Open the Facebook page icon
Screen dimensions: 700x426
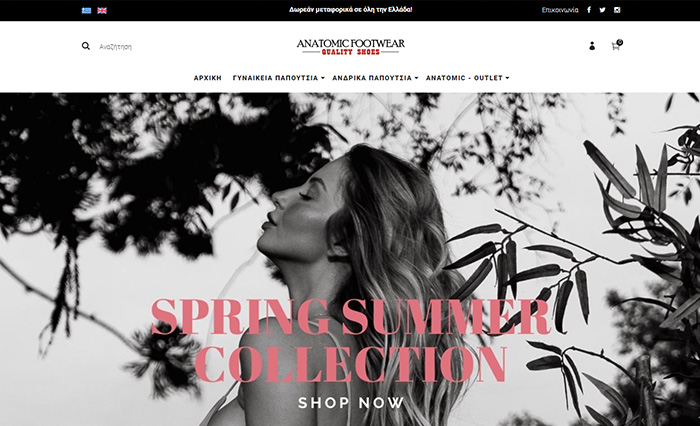click(589, 10)
